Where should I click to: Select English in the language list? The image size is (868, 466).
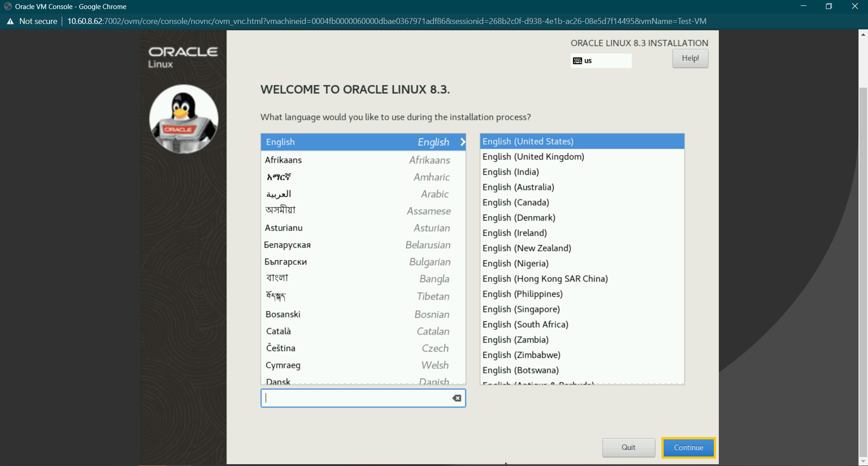(x=363, y=142)
